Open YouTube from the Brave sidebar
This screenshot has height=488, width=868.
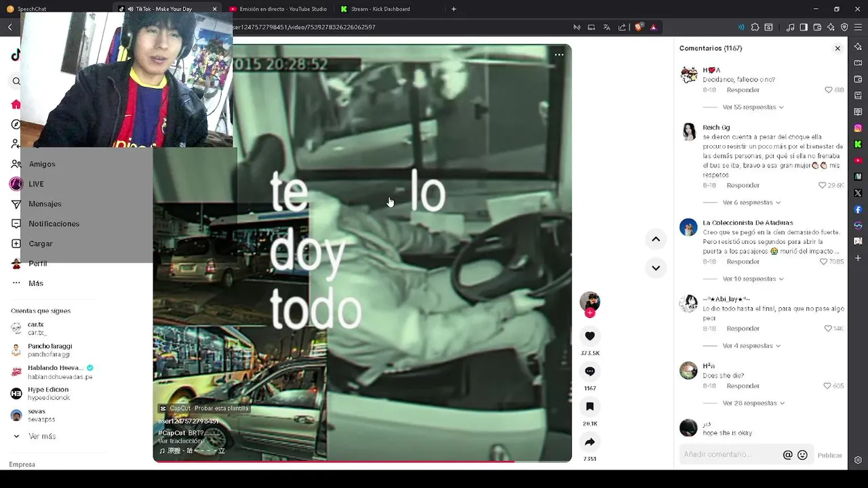coord(858,161)
